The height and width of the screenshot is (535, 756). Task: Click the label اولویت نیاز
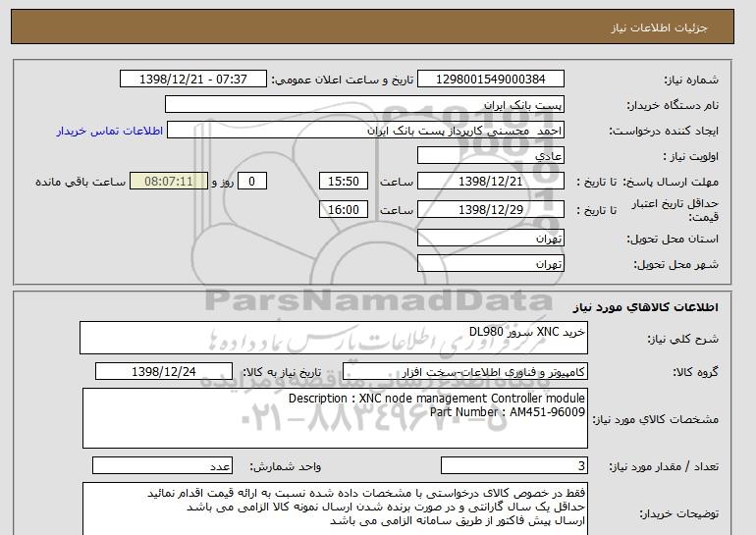(x=690, y=156)
